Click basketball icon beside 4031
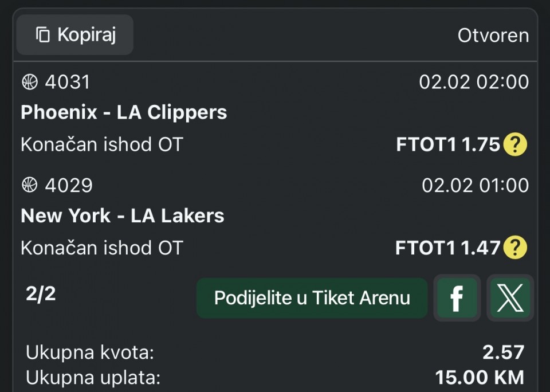 (x=29, y=82)
